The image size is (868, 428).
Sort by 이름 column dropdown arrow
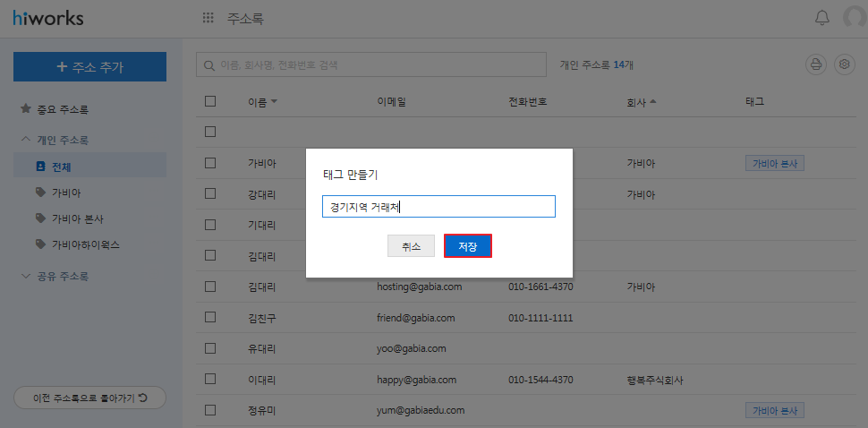(274, 101)
